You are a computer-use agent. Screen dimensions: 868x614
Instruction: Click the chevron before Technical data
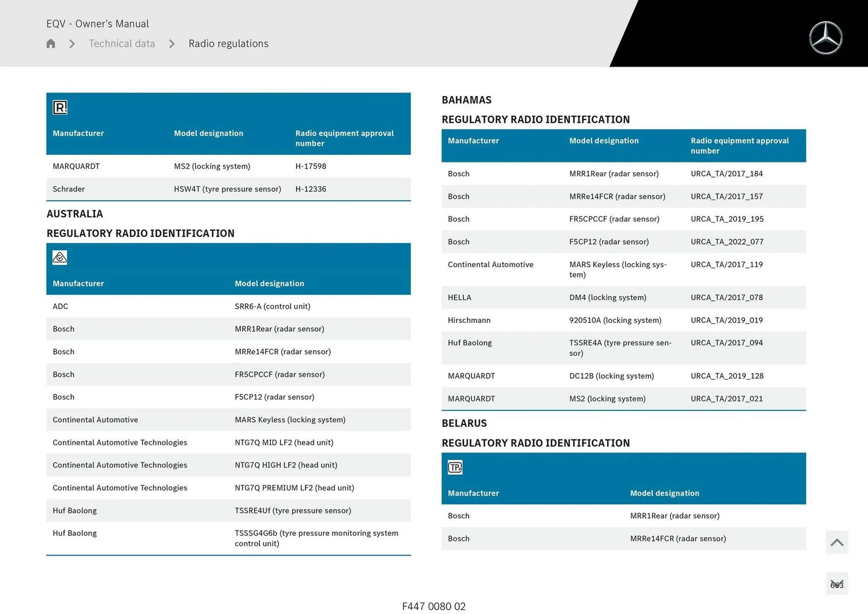pyautogui.click(x=72, y=44)
